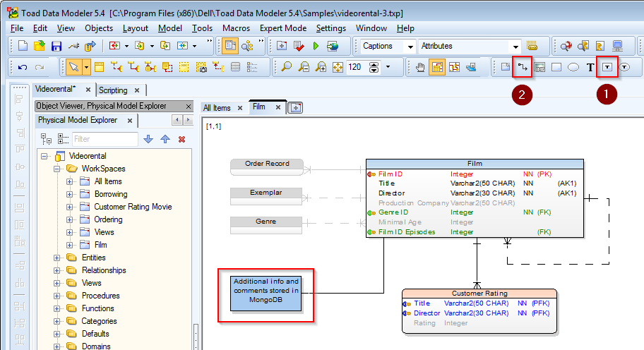Click blue up arrow in explorer toolbar
The height and width of the screenshot is (350, 644).
click(165, 139)
